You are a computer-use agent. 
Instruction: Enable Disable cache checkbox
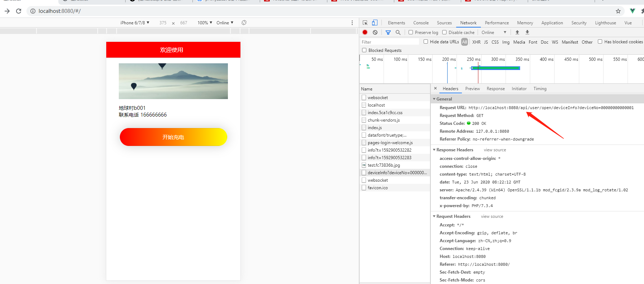(x=444, y=32)
